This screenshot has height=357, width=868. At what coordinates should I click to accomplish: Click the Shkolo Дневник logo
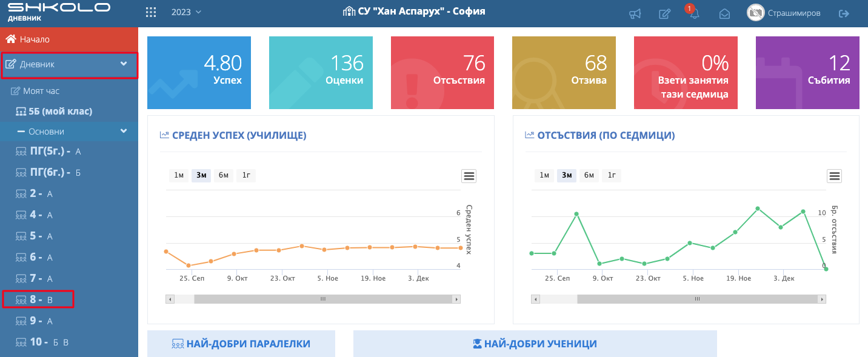(59, 11)
